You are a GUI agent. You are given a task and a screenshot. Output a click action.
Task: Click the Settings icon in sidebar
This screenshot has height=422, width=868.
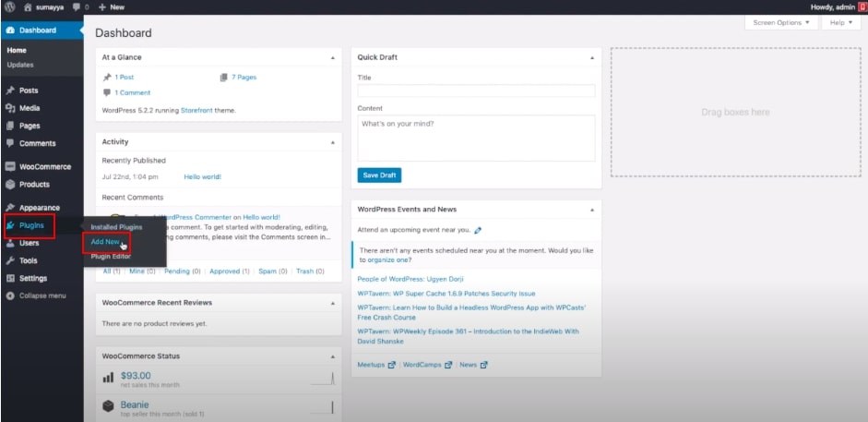click(10, 278)
